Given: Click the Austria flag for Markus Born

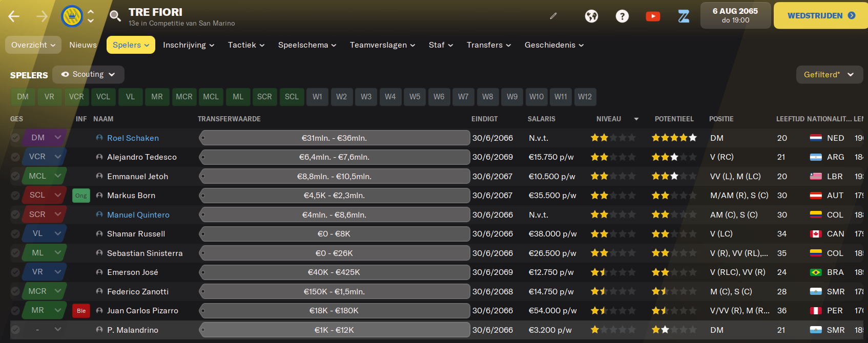Looking at the screenshot, I should (x=816, y=196).
